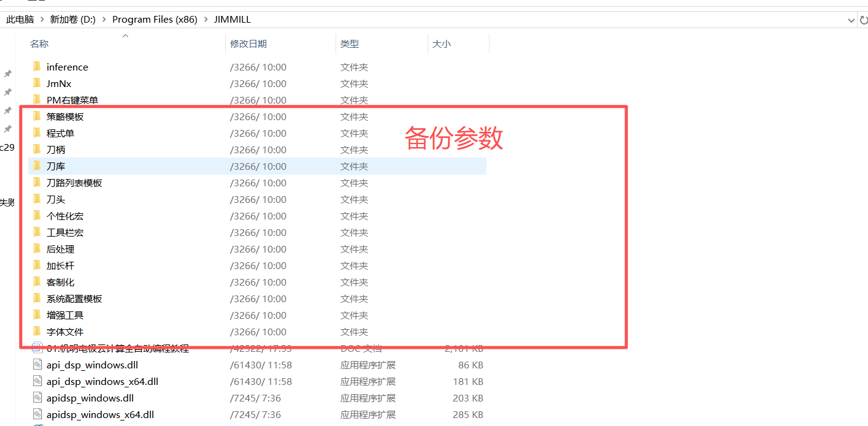This screenshot has height=426, width=868.
Task: Click the date cell in 加长杆 row
Action: (258, 265)
